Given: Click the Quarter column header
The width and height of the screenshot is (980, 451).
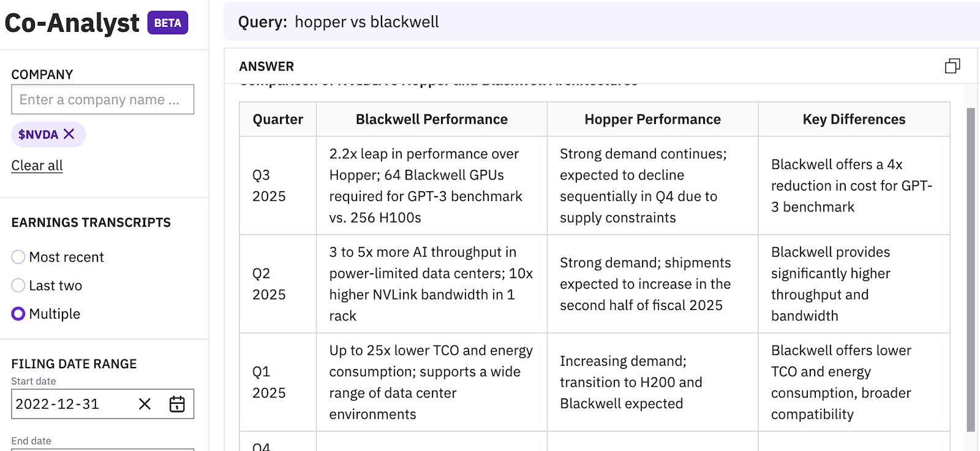Looking at the screenshot, I should coord(277,119).
